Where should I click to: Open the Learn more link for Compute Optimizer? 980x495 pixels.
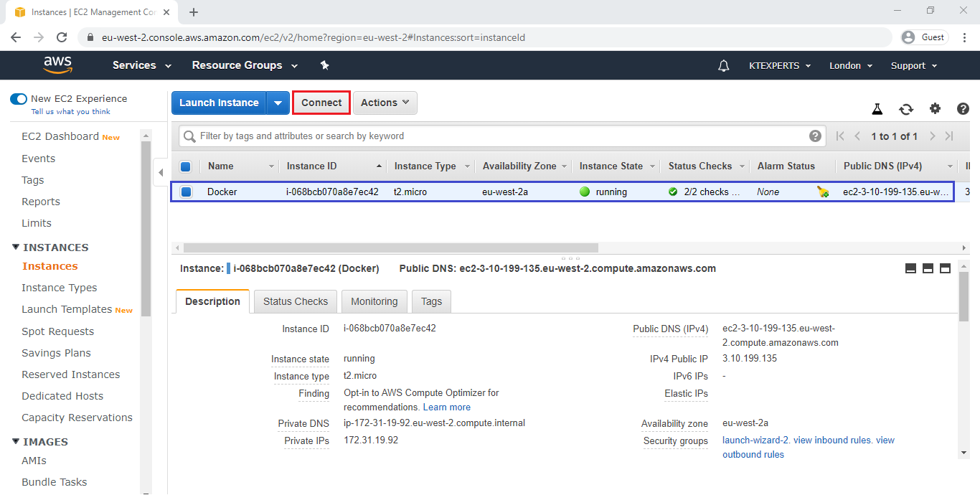click(446, 407)
